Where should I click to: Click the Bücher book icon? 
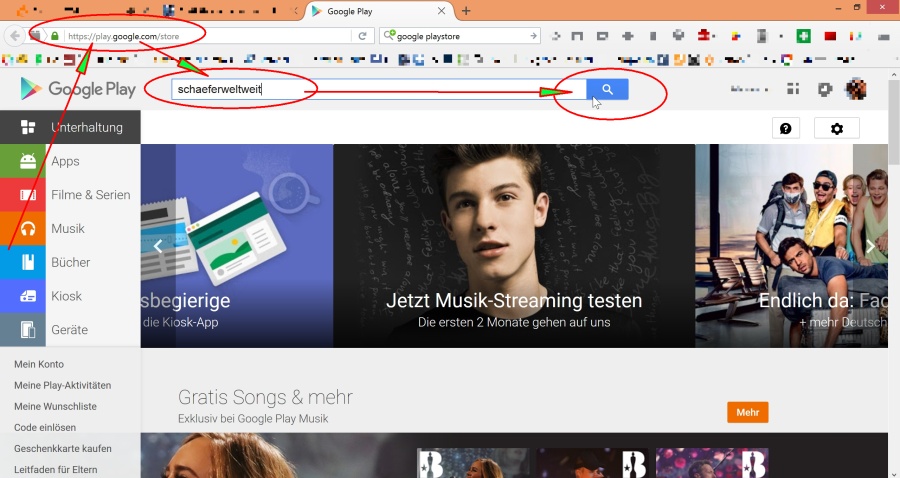tap(23, 262)
